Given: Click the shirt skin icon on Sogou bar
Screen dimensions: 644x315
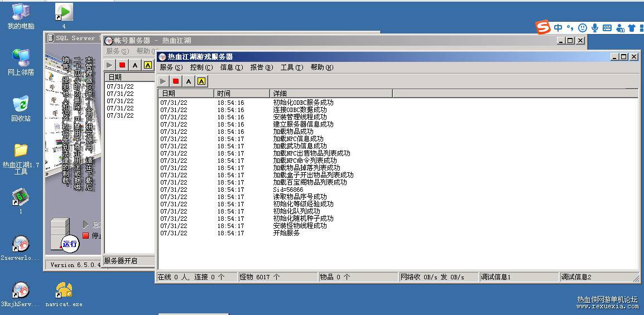Looking at the screenshot, I should pos(632,28).
